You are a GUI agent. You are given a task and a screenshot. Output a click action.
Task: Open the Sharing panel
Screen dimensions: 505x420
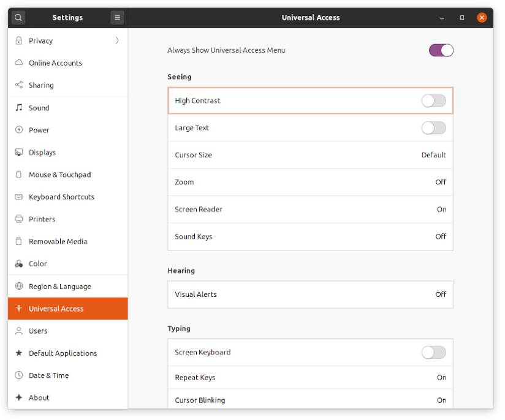[x=68, y=85]
